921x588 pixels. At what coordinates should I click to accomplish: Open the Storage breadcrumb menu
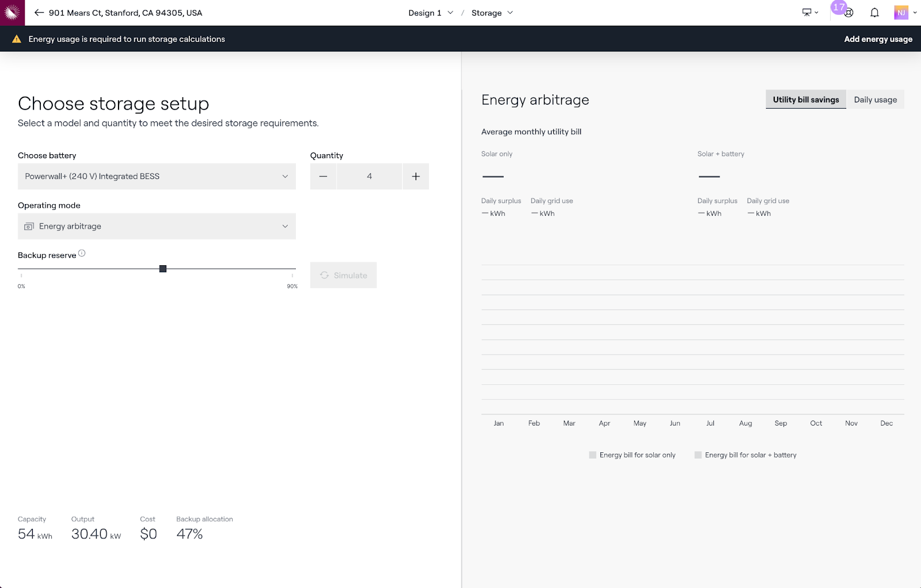pos(492,13)
